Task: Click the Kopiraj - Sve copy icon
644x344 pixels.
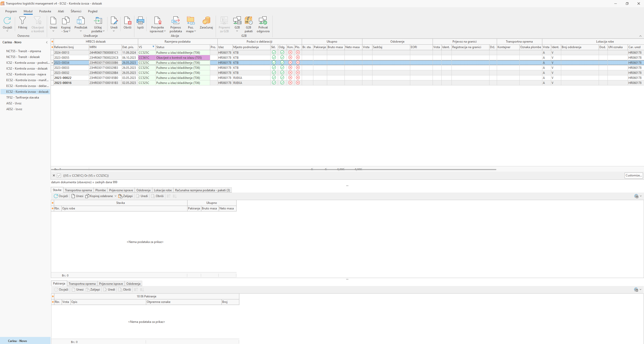Action: pyautogui.click(x=66, y=21)
